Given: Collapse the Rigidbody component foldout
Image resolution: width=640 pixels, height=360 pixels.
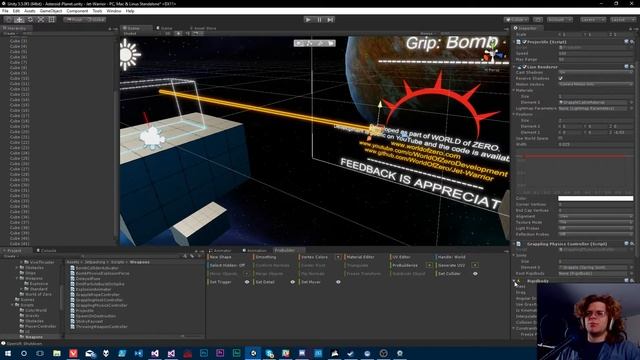Looking at the screenshot, I should 514,281.
